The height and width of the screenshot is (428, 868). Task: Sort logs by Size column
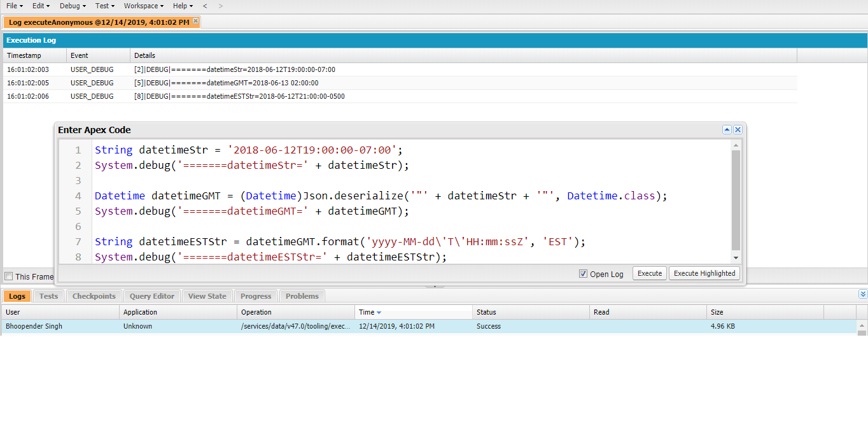point(766,312)
